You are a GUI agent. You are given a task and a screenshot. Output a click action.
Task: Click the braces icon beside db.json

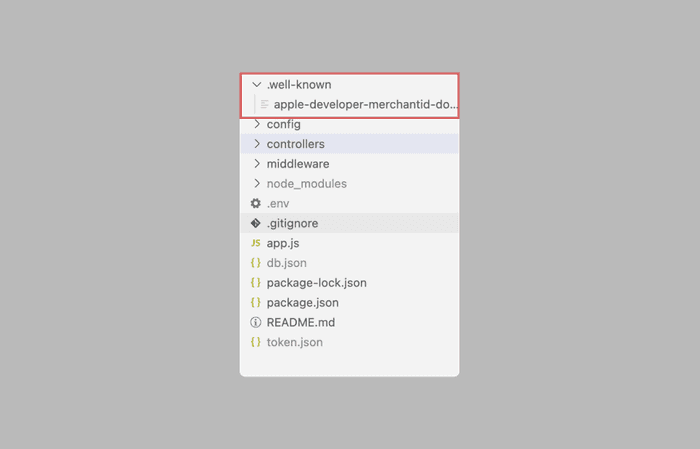point(256,263)
